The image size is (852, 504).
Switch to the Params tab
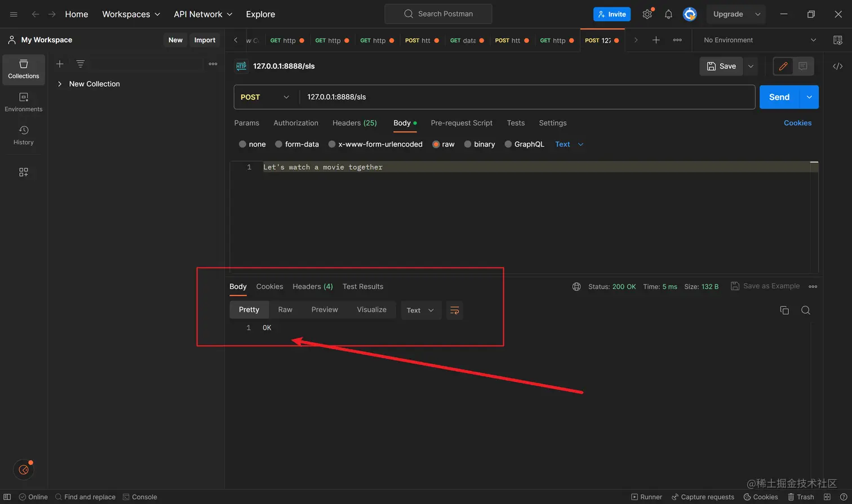click(x=247, y=123)
